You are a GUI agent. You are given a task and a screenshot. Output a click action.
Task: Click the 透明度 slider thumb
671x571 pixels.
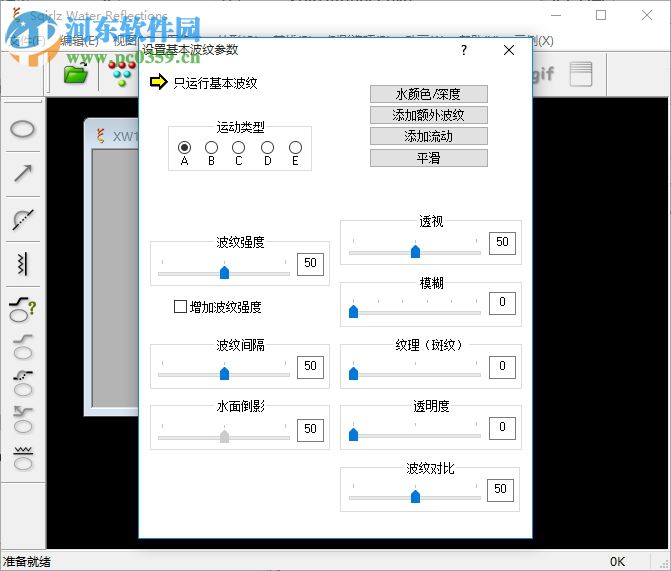(353, 434)
